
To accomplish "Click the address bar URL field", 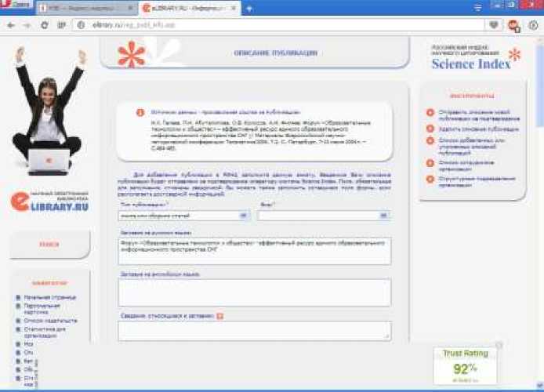I will (x=277, y=25).
